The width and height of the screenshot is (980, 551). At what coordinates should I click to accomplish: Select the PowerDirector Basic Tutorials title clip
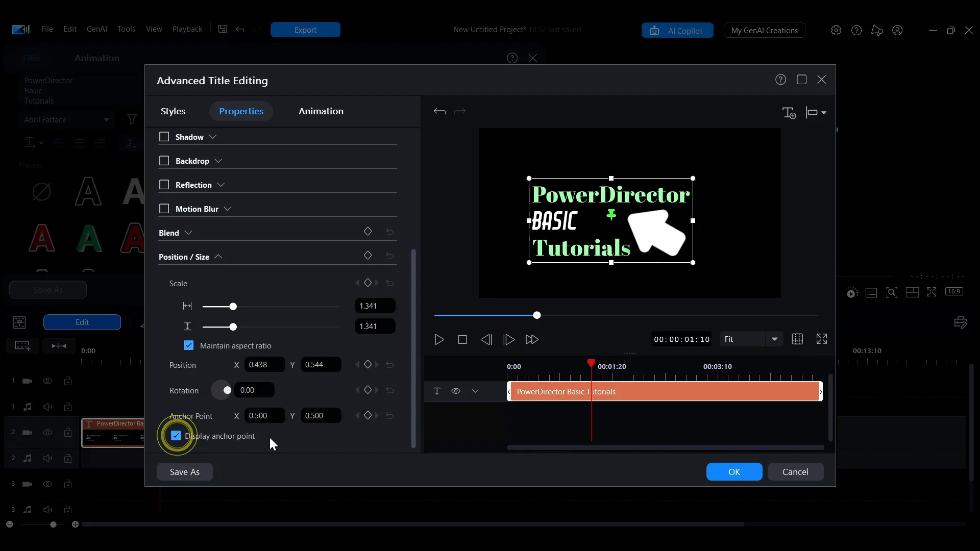point(665,391)
